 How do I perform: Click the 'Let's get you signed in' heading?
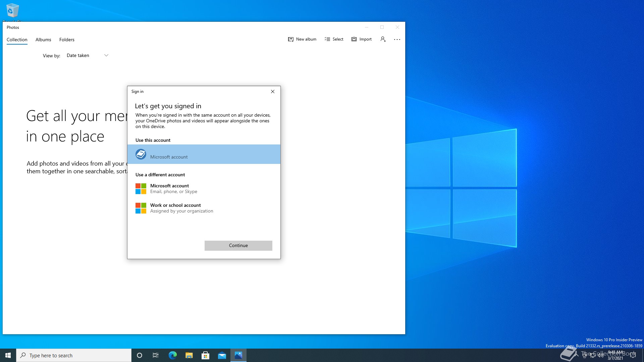[x=168, y=106]
